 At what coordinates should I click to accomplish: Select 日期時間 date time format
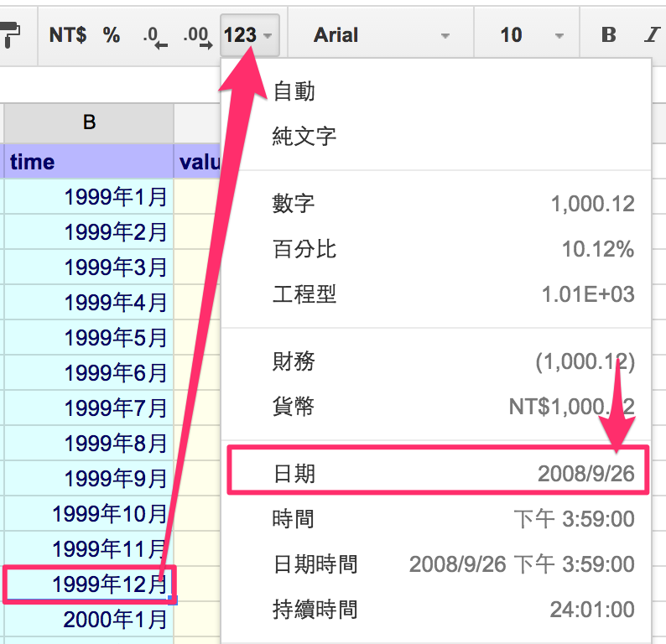pos(436,564)
